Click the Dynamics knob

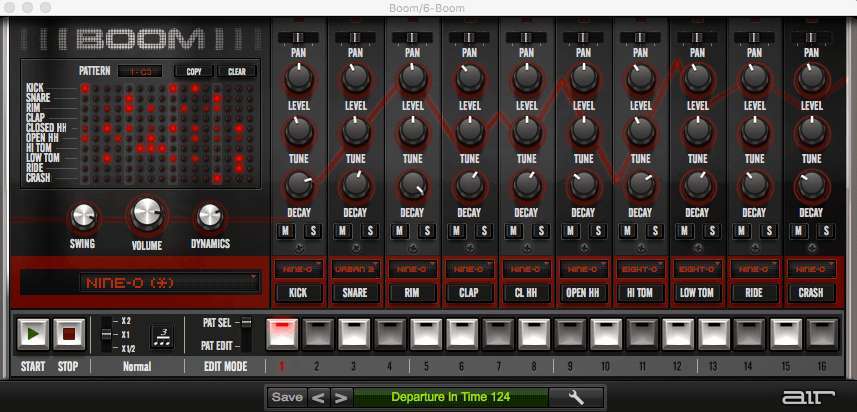pos(209,215)
